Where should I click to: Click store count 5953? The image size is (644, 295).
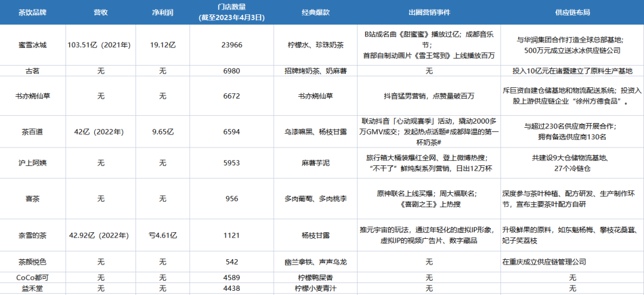pos(231,163)
